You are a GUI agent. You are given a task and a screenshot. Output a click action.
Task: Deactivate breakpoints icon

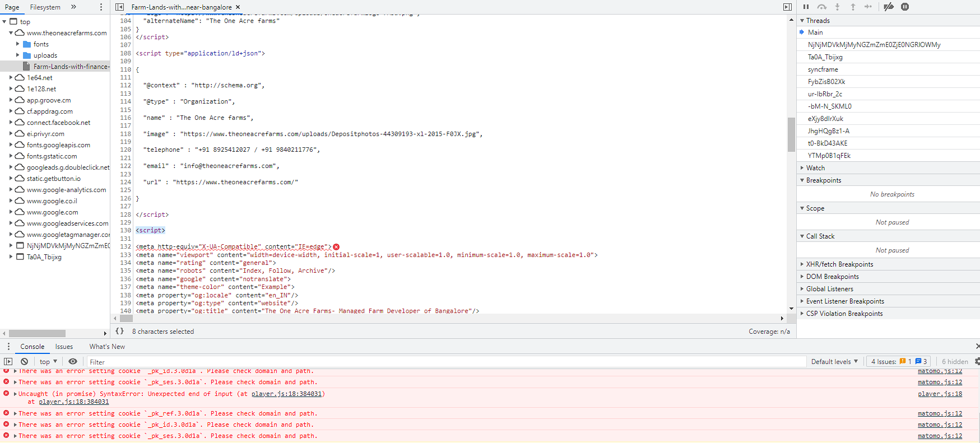pos(889,7)
